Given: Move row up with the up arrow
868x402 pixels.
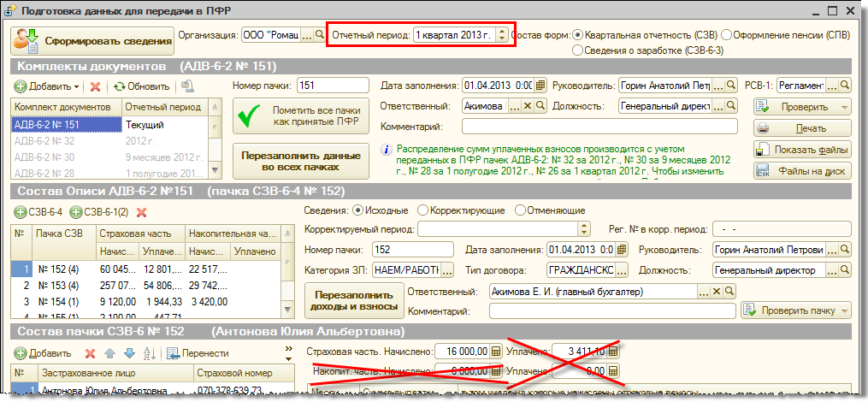Looking at the screenshot, I should (x=109, y=353).
